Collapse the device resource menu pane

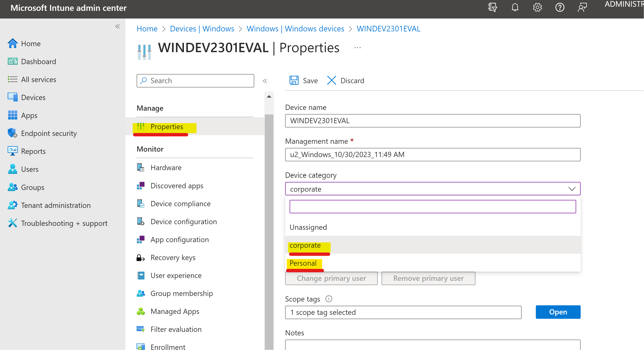265,81
